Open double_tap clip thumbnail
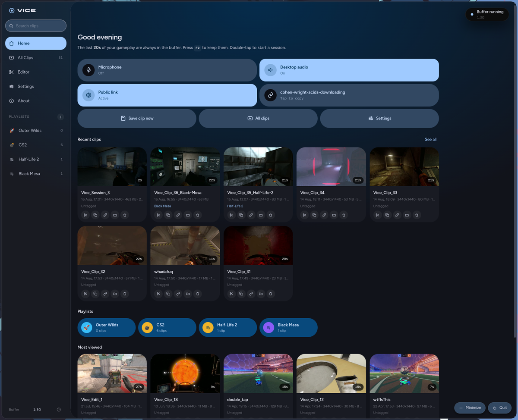This screenshot has width=518, height=420. coord(258,373)
